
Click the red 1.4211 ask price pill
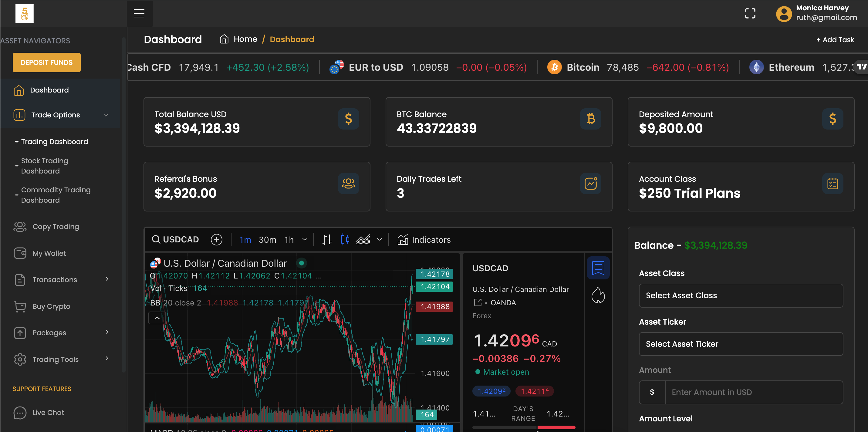pyautogui.click(x=534, y=391)
